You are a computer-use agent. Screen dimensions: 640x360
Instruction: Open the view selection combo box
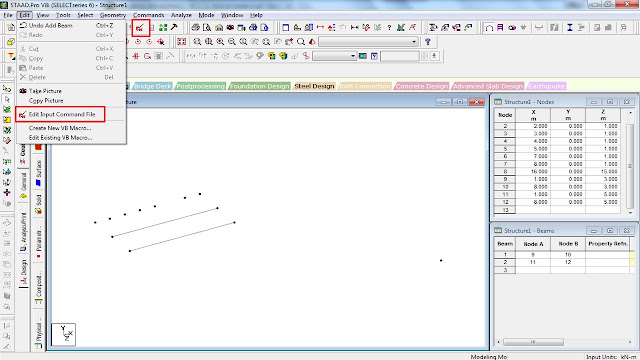[x=368, y=42]
